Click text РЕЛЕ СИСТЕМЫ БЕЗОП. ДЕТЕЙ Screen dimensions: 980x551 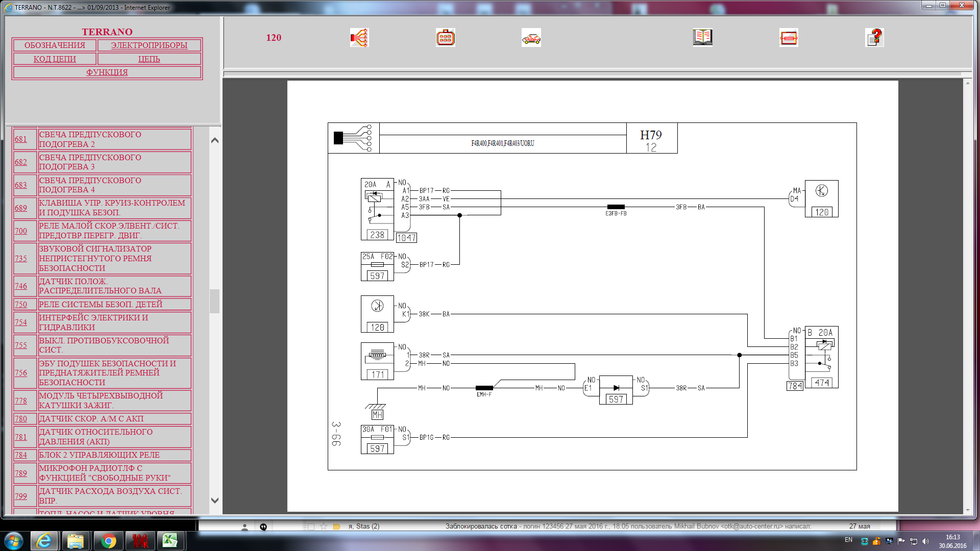coord(101,305)
